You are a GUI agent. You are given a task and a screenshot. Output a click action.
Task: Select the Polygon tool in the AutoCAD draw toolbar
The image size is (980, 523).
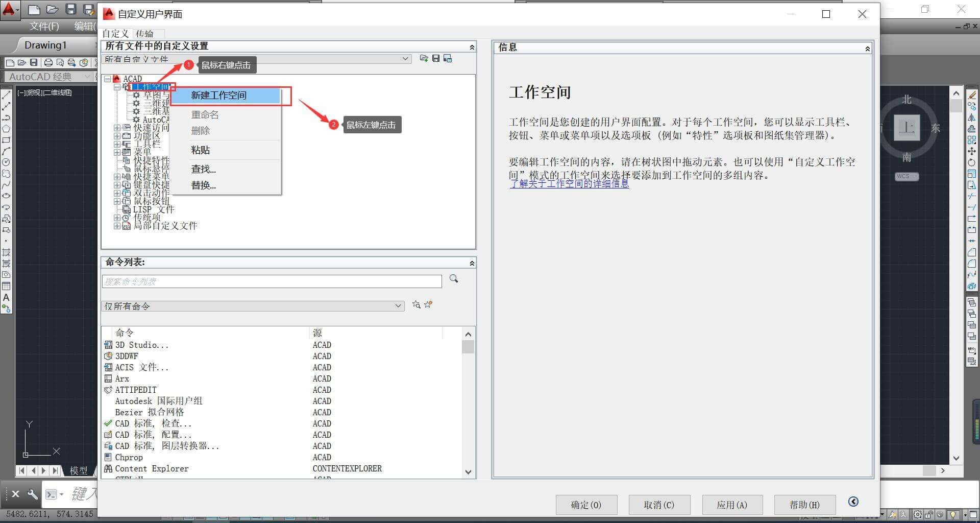tap(6, 129)
